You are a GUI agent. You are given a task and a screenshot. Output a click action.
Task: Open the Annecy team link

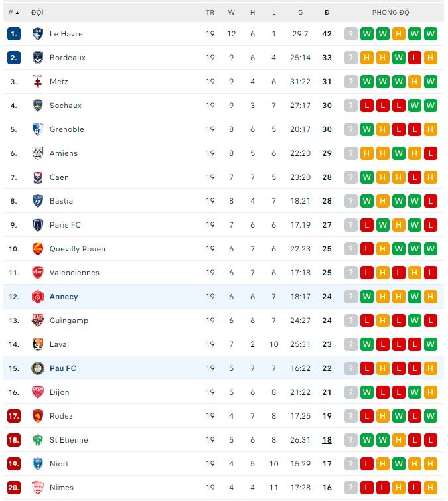(64, 297)
